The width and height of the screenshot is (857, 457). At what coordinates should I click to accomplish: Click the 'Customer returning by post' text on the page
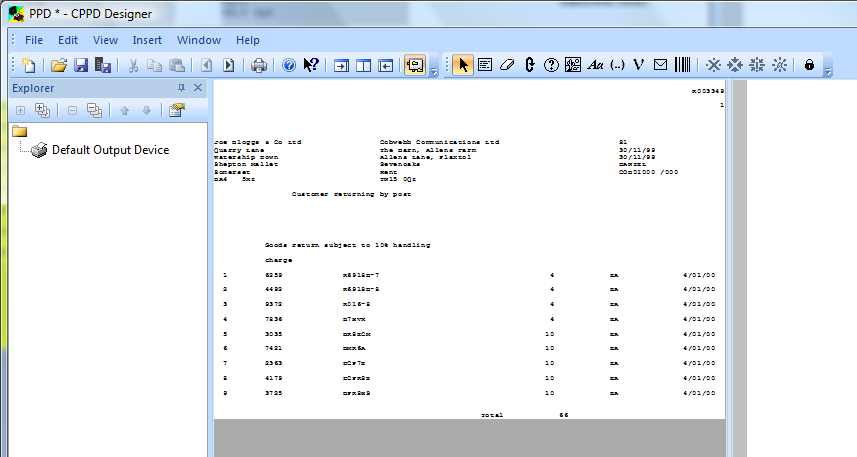coord(351,194)
